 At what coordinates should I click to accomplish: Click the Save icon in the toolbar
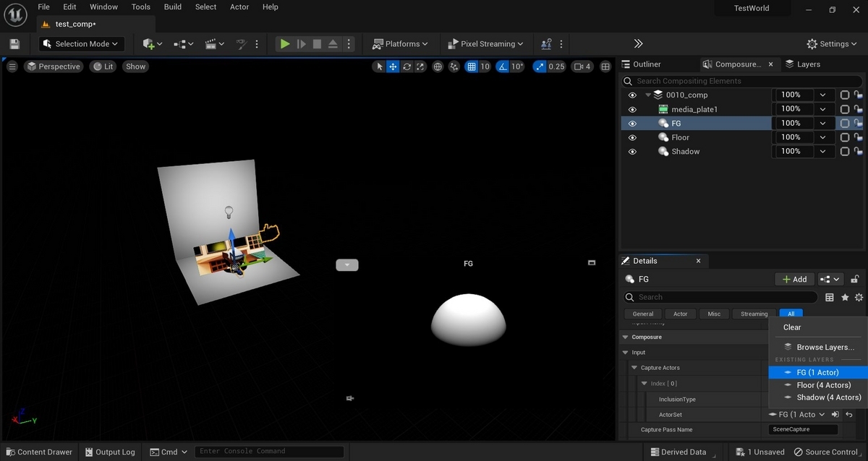(14, 44)
